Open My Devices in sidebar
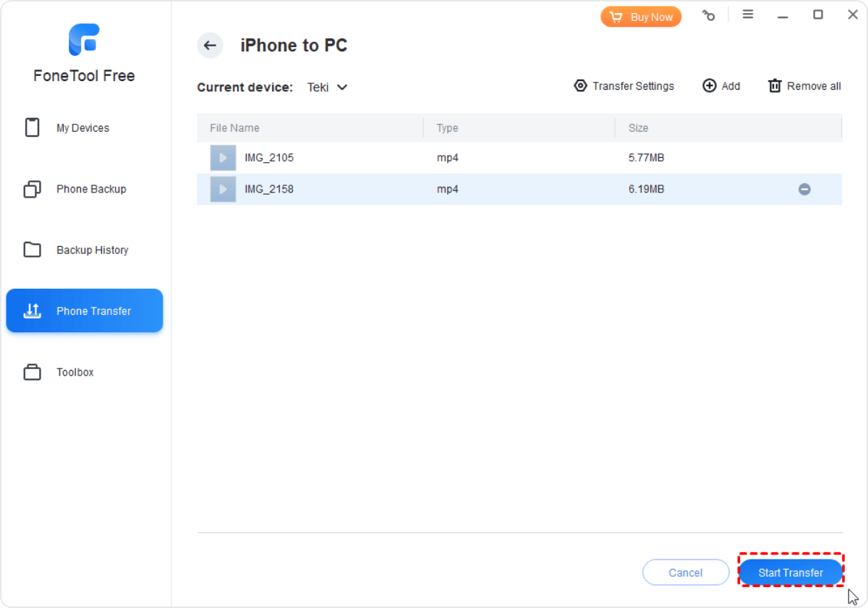Image resolution: width=868 pixels, height=608 pixels. tap(83, 128)
